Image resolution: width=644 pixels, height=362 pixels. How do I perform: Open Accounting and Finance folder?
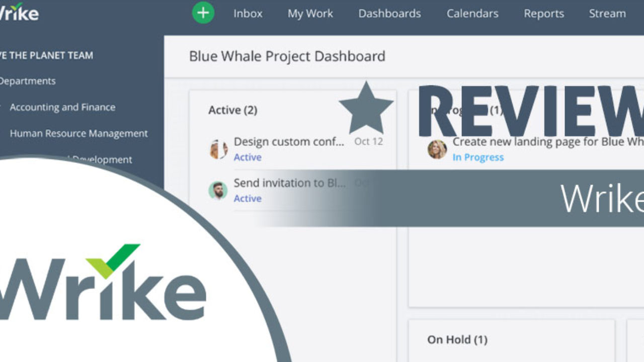tap(62, 107)
